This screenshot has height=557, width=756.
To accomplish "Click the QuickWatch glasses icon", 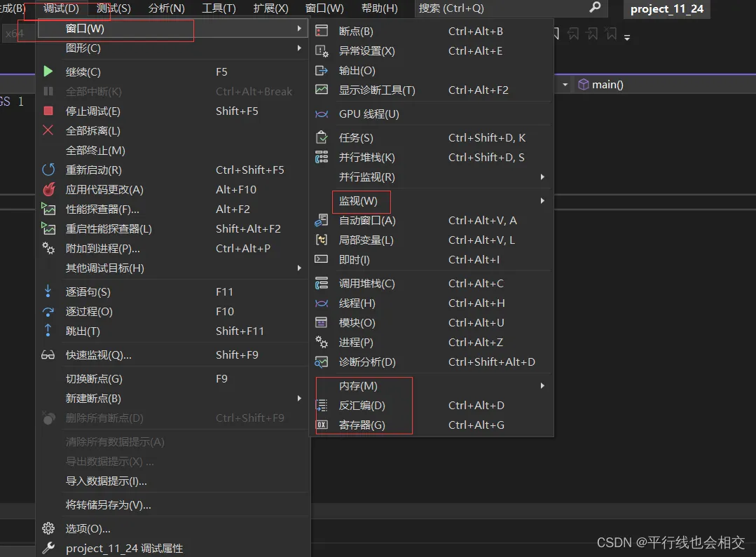I will pos(48,355).
